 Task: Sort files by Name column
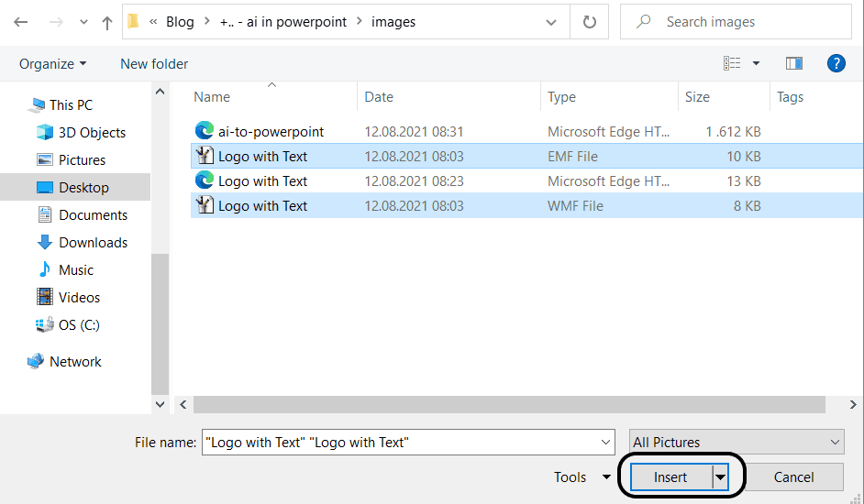[x=212, y=97]
